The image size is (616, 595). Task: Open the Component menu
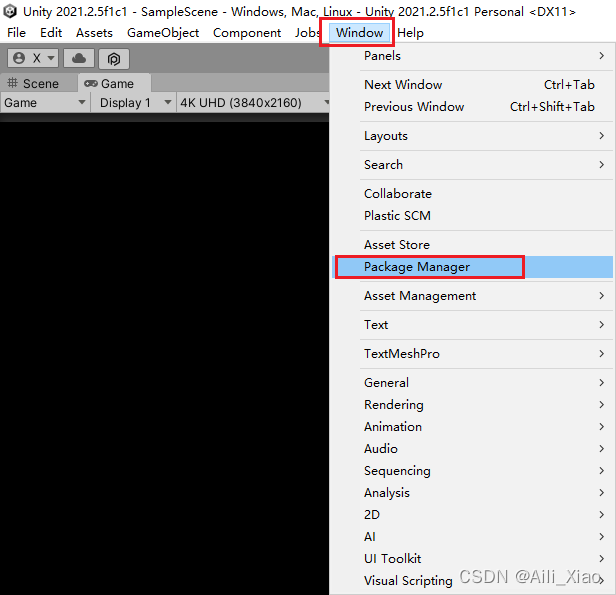pyautogui.click(x=247, y=33)
